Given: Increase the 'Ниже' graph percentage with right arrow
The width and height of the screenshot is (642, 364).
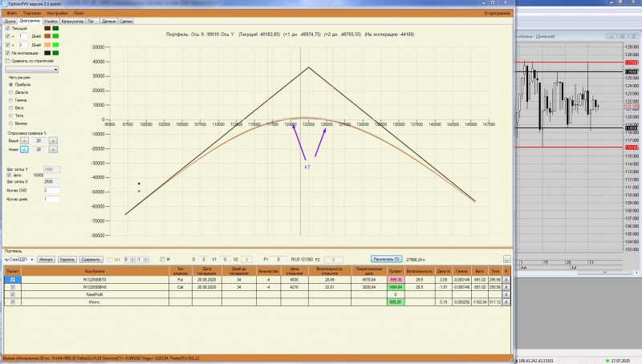Looking at the screenshot, I should click(53, 150).
